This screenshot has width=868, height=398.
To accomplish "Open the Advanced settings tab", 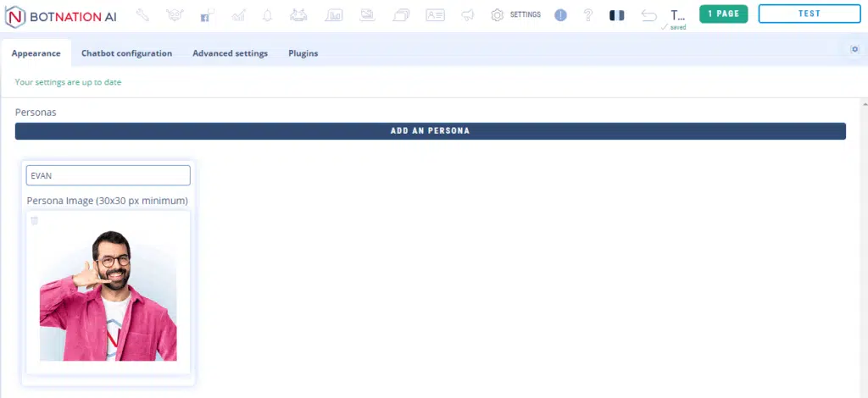I will point(230,53).
